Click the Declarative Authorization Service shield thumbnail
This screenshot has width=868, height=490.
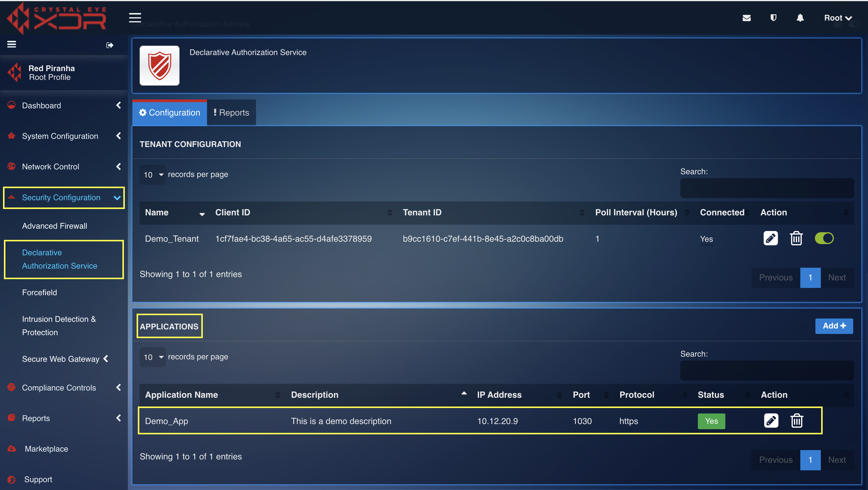[x=159, y=65]
